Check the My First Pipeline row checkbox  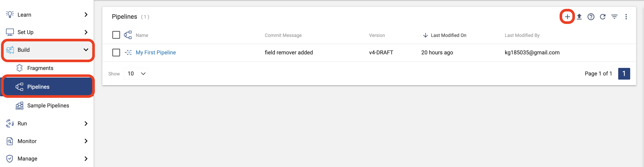click(x=116, y=52)
